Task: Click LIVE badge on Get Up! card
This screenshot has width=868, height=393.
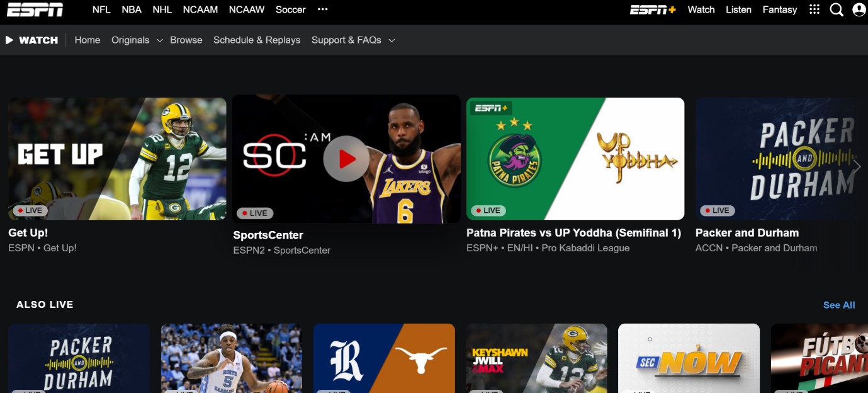Action: (30, 210)
